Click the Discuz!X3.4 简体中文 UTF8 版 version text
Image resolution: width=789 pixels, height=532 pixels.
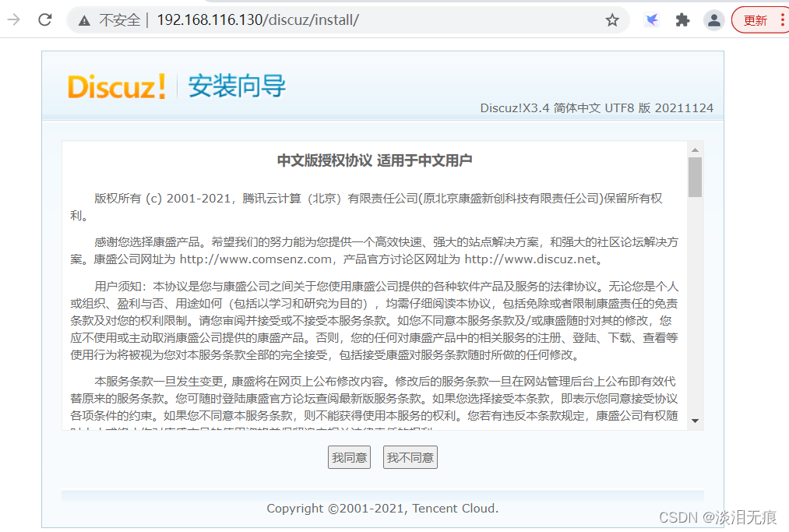(x=597, y=108)
